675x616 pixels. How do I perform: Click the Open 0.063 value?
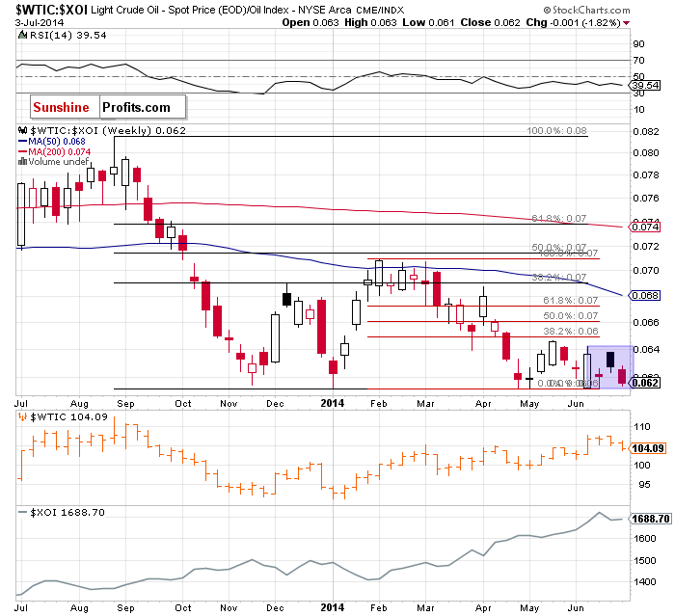point(310,22)
